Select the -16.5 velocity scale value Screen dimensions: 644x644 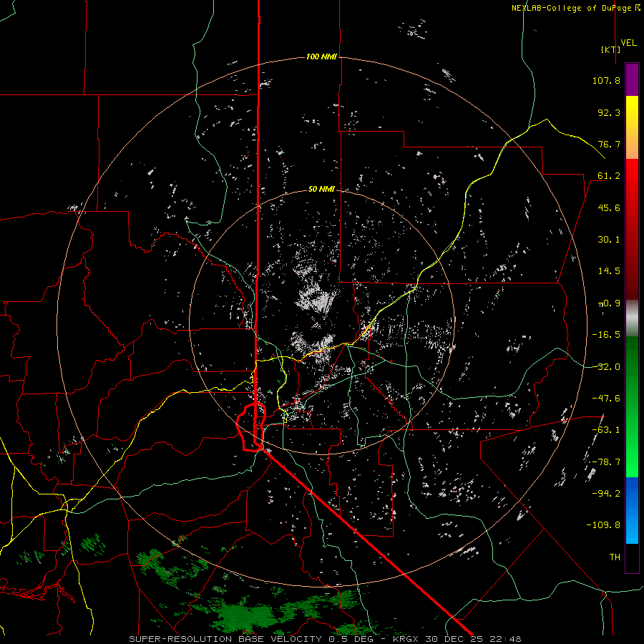tap(606, 335)
